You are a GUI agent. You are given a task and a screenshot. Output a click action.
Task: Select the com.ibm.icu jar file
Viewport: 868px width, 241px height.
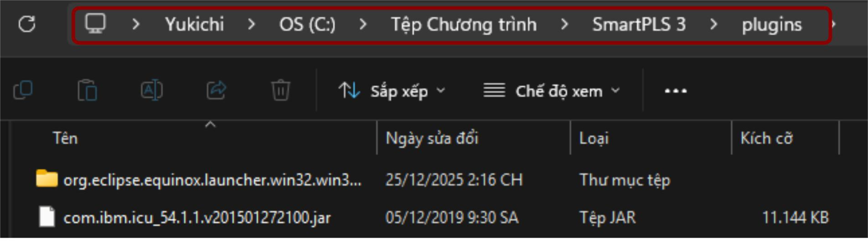coord(186,218)
